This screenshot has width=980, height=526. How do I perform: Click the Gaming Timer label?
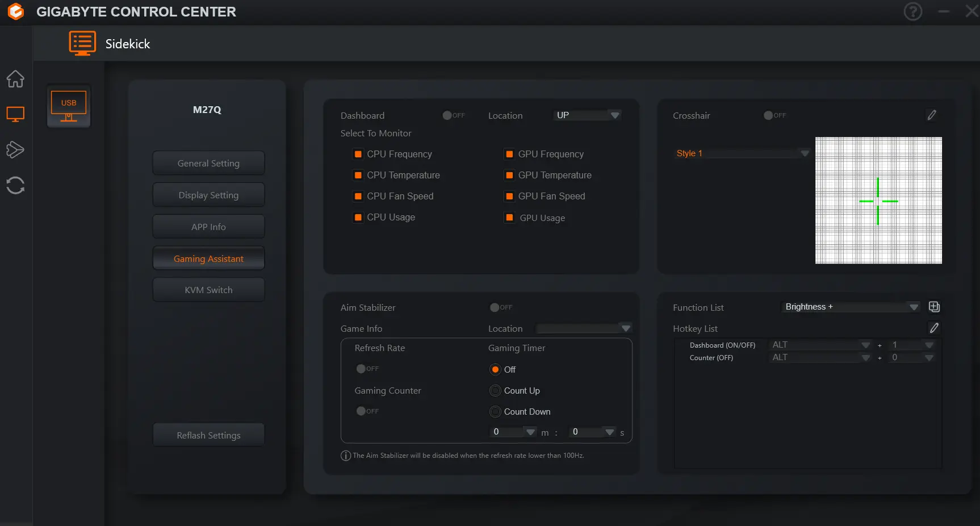tap(517, 348)
